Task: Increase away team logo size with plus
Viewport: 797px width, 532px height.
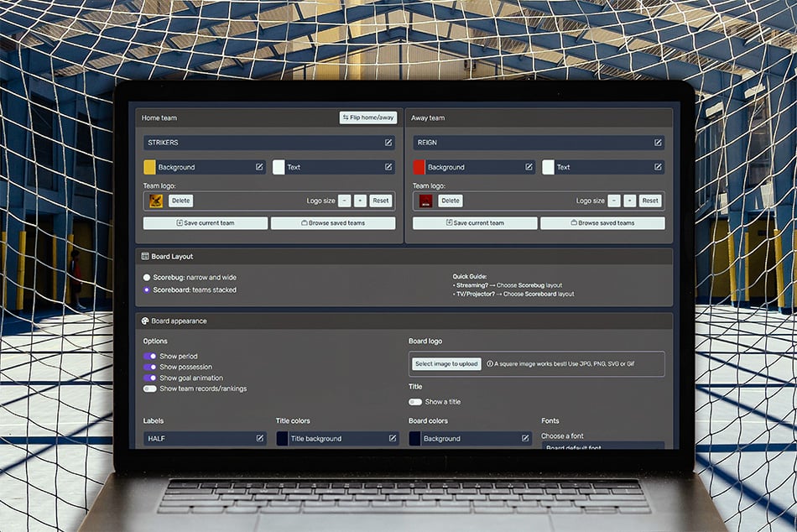Action: click(629, 201)
